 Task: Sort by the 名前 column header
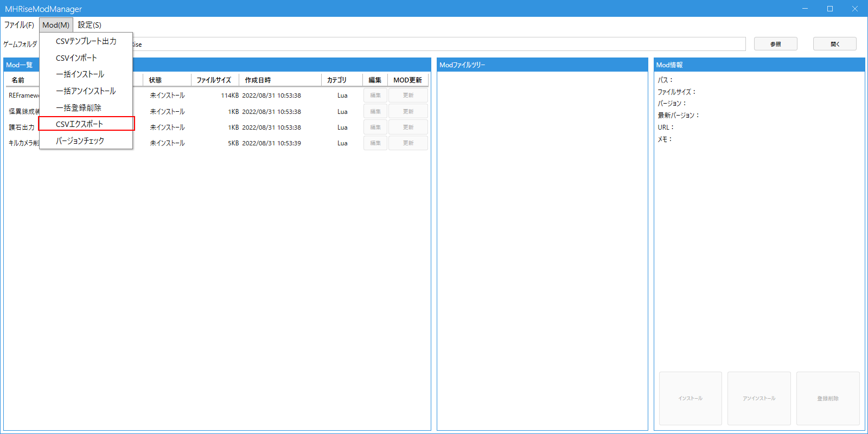(x=18, y=80)
